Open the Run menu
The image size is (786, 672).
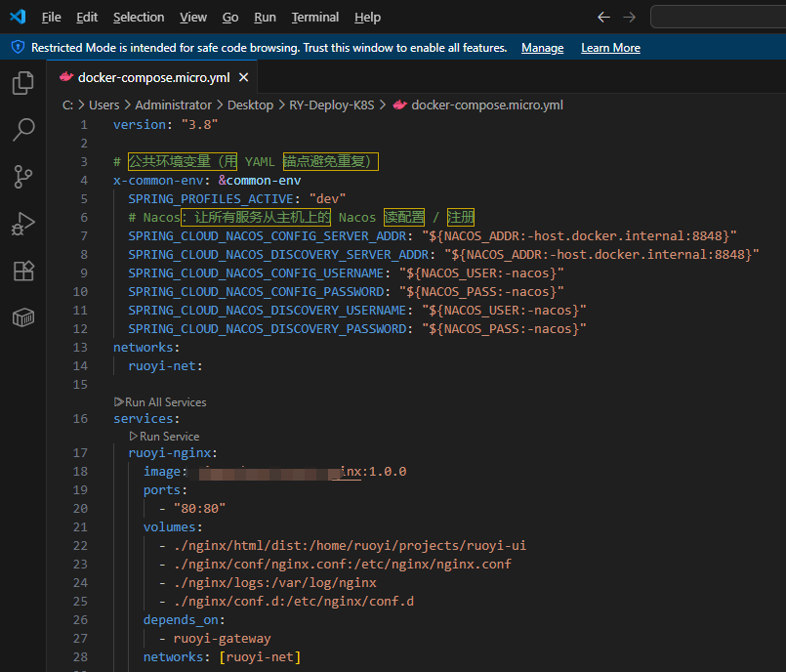265,18
